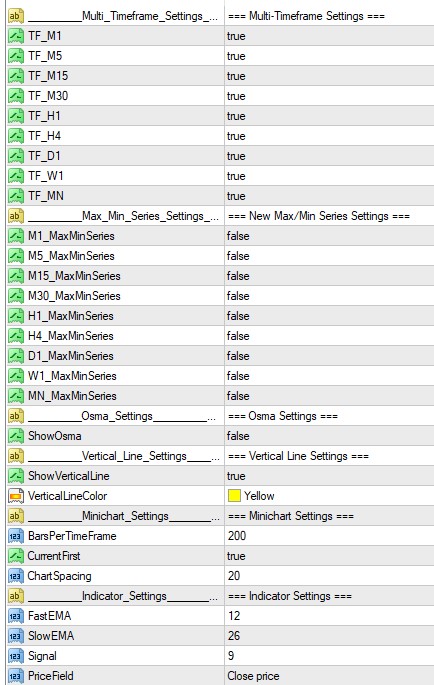Select the Signal parameter name
Screen dimensions: 434x685
coord(42,656)
